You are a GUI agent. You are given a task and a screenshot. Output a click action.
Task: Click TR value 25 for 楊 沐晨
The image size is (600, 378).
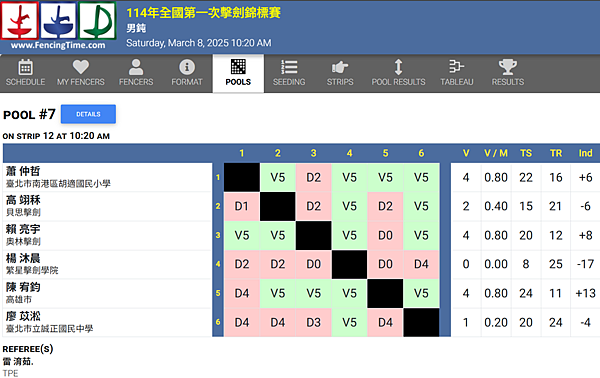[x=556, y=264]
